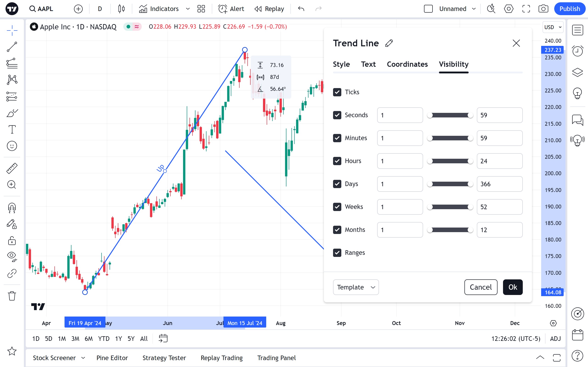Open the Style tab
Image resolution: width=588 pixels, height=367 pixels.
[x=341, y=64]
